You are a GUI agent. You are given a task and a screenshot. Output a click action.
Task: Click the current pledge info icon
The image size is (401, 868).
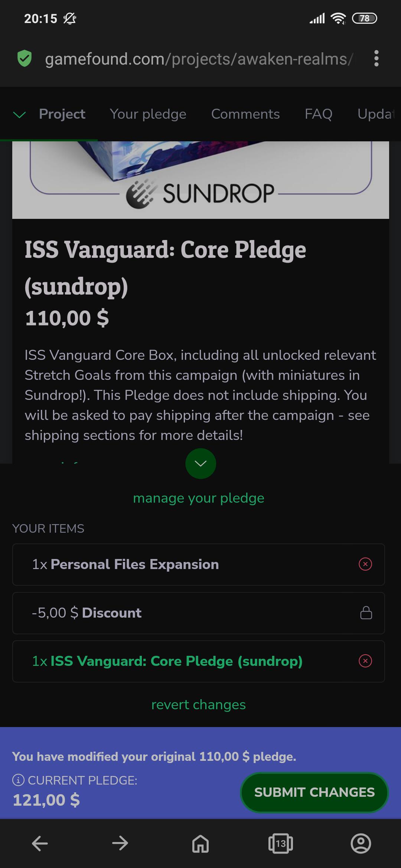tap(18, 780)
